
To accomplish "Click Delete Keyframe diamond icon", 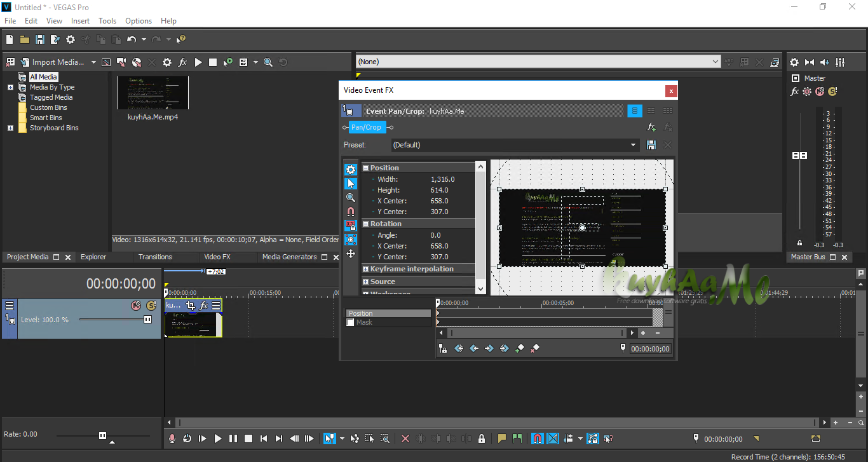I will [x=535, y=348].
